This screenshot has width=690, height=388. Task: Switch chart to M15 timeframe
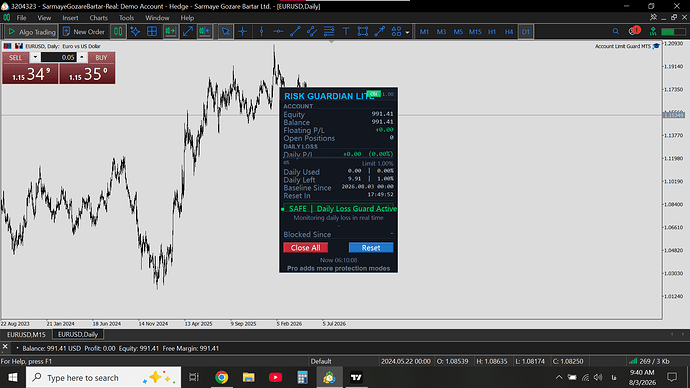pos(475,32)
